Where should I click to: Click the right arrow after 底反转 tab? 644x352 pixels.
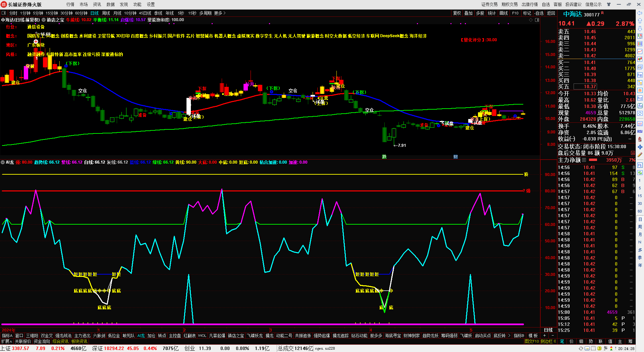pyautogui.click(x=509, y=336)
